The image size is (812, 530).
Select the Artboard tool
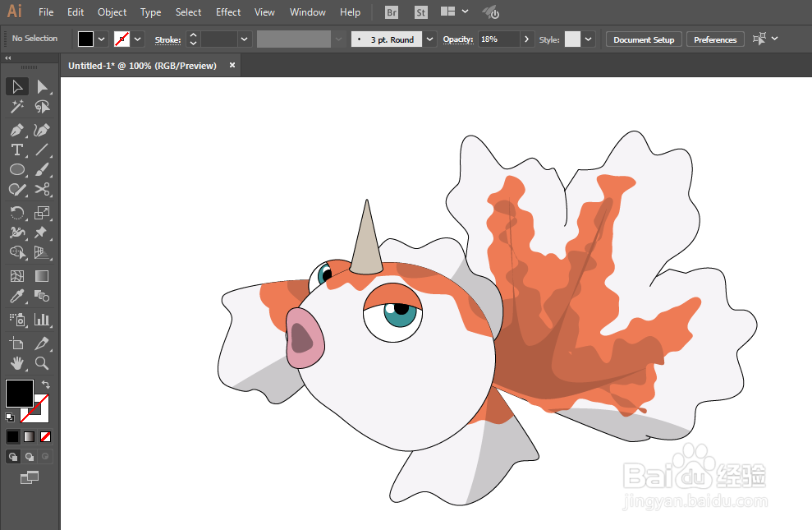tap(17, 343)
